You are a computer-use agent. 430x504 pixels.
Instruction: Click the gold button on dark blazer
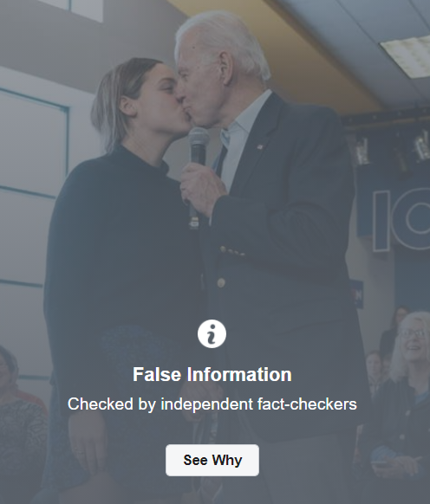221,282
